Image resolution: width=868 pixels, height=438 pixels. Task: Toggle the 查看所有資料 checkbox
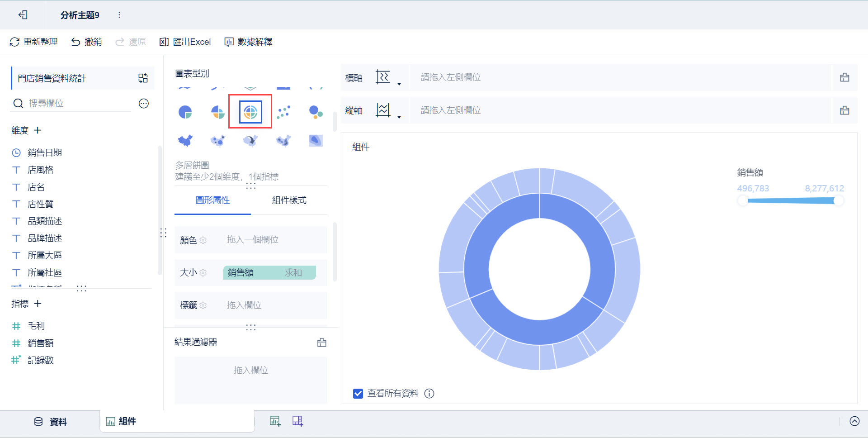point(358,394)
